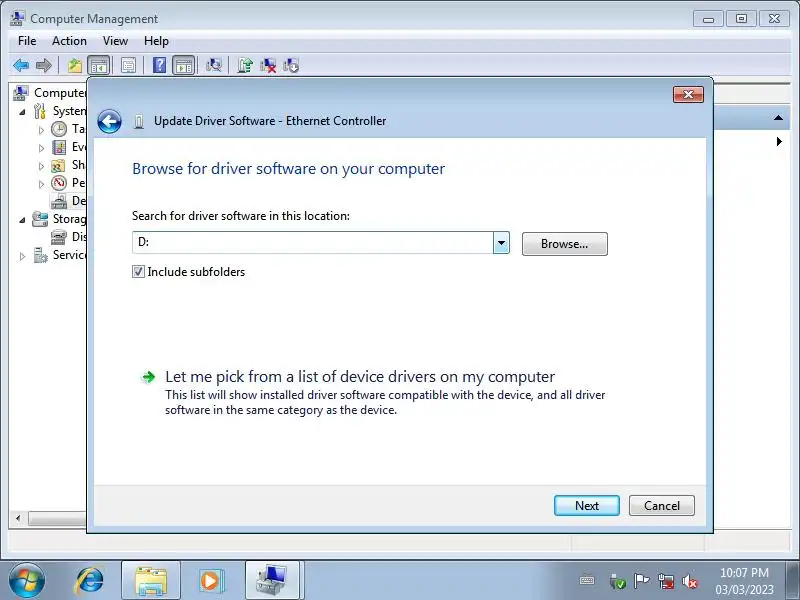The image size is (800, 600).
Task: Open the Action menu
Action: 69,41
